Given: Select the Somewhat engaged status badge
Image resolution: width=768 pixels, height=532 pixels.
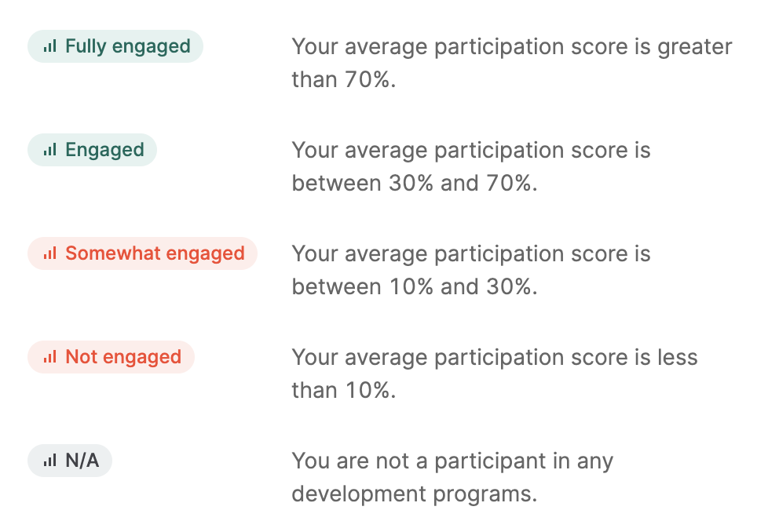Looking at the screenshot, I should point(143,253).
